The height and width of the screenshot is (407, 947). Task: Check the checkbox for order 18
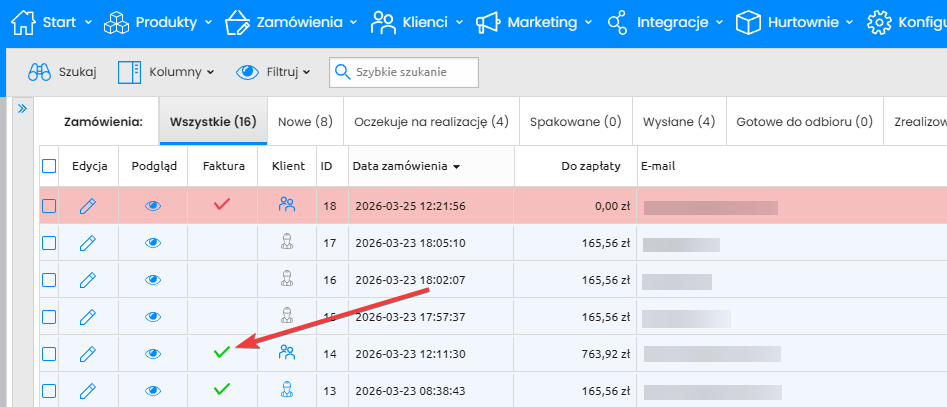tap(49, 206)
